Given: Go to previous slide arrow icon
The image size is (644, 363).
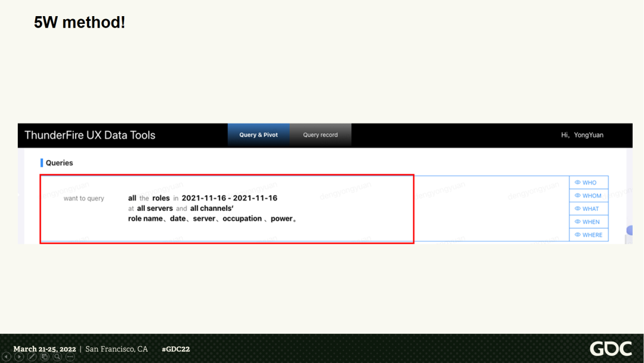Looking at the screenshot, I should coord(6,357).
